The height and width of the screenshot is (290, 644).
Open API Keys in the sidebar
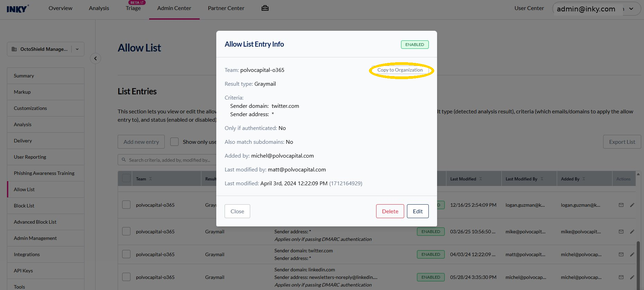[46, 271]
